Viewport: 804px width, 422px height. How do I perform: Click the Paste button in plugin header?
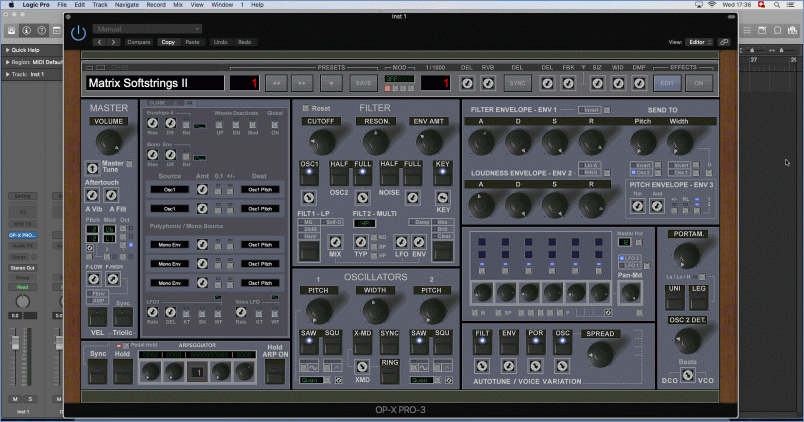tap(192, 42)
